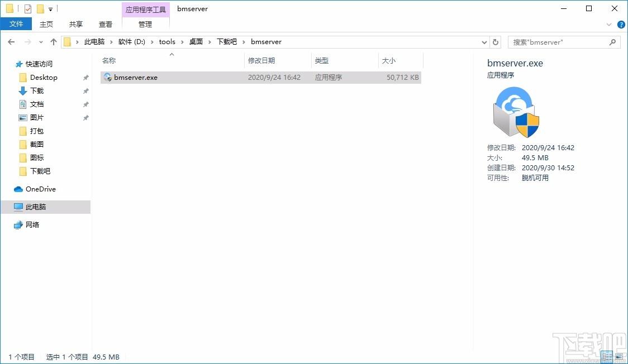Click the Back navigation arrow

(x=11, y=42)
